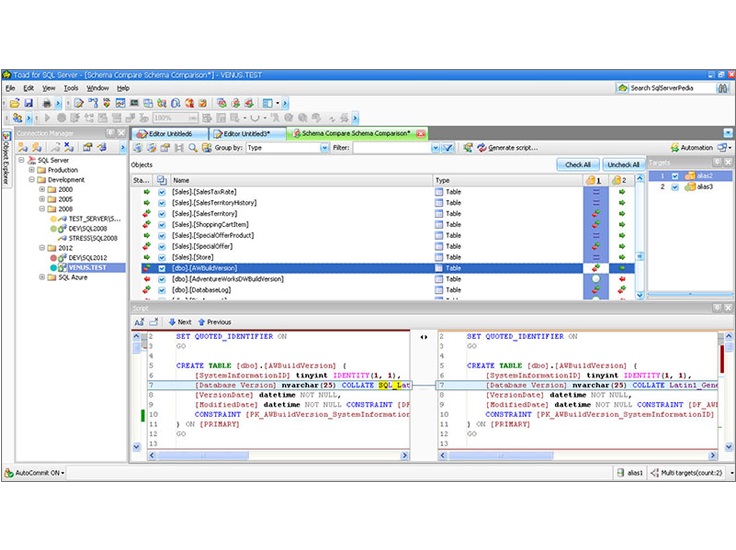Click the Uncheck All button

click(623, 165)
